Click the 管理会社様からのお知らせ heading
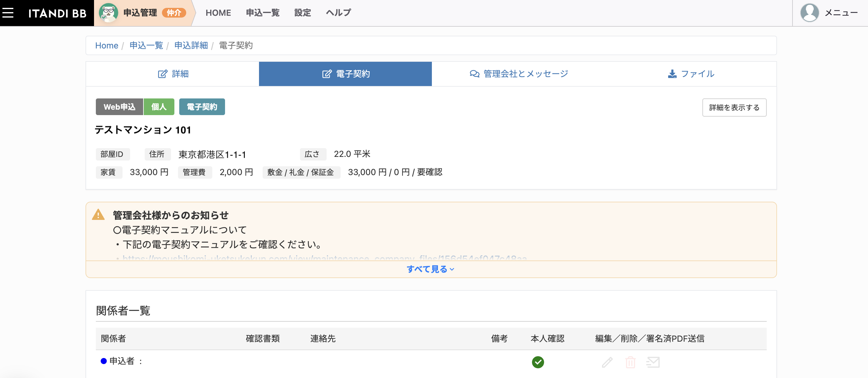The image size is (868, 378). tap(170, 215)
